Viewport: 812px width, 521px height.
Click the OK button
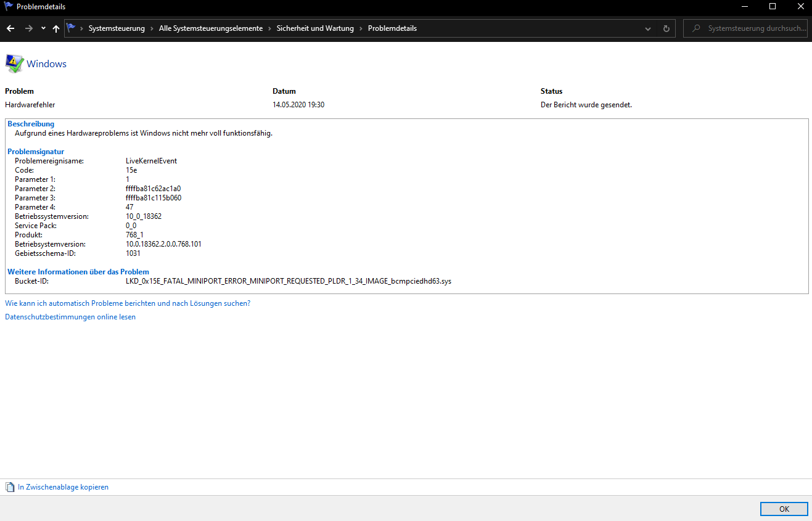click(x=784, y=509)
